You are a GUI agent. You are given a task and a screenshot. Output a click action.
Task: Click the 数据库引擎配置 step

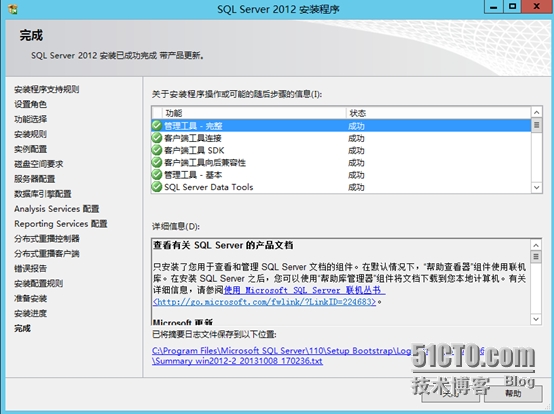coord(43,194)
